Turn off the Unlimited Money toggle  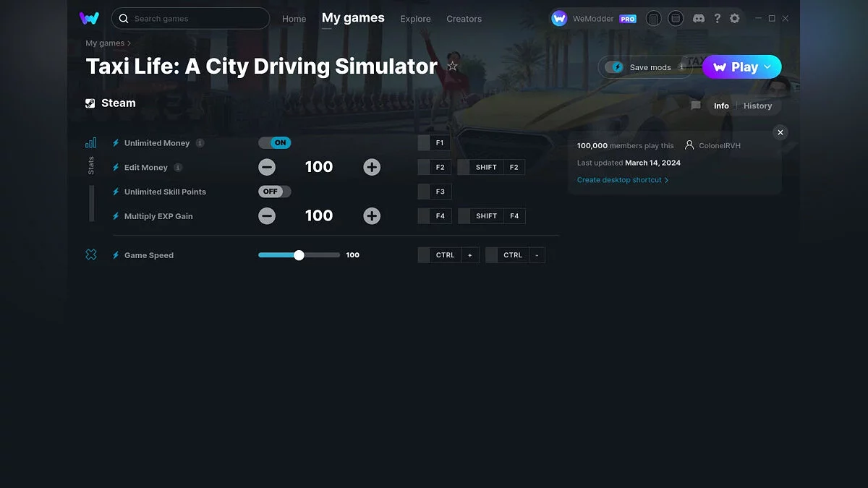tap(275, 143)
